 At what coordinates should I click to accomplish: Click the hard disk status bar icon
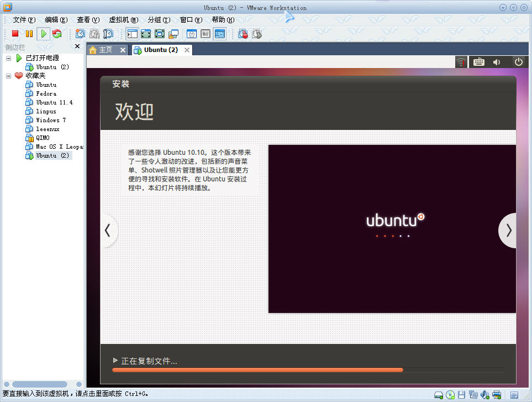coord(439,395)
